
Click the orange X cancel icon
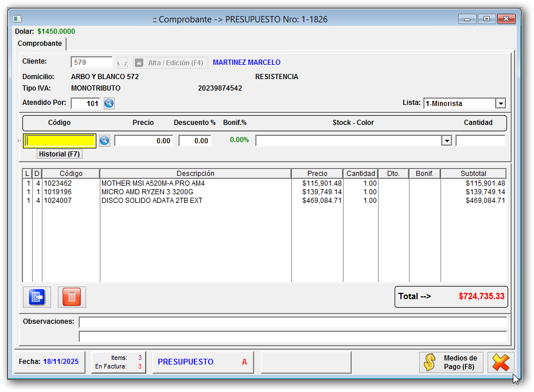(x=500, y=362)
